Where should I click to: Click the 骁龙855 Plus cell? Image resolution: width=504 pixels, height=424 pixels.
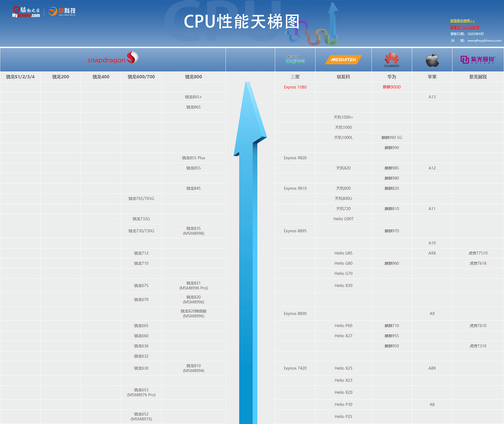pyautogui.click(x=194, y=158)
